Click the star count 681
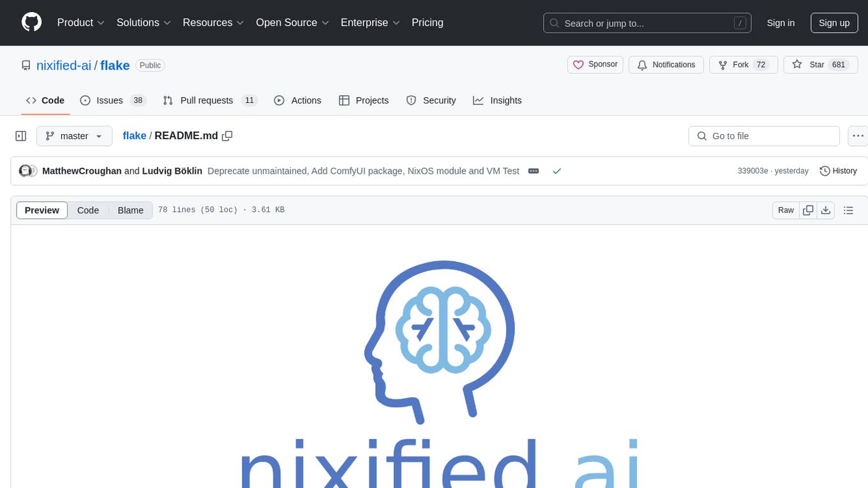The height and width of the screenshot is (488, 868). [x=838, y=65]
